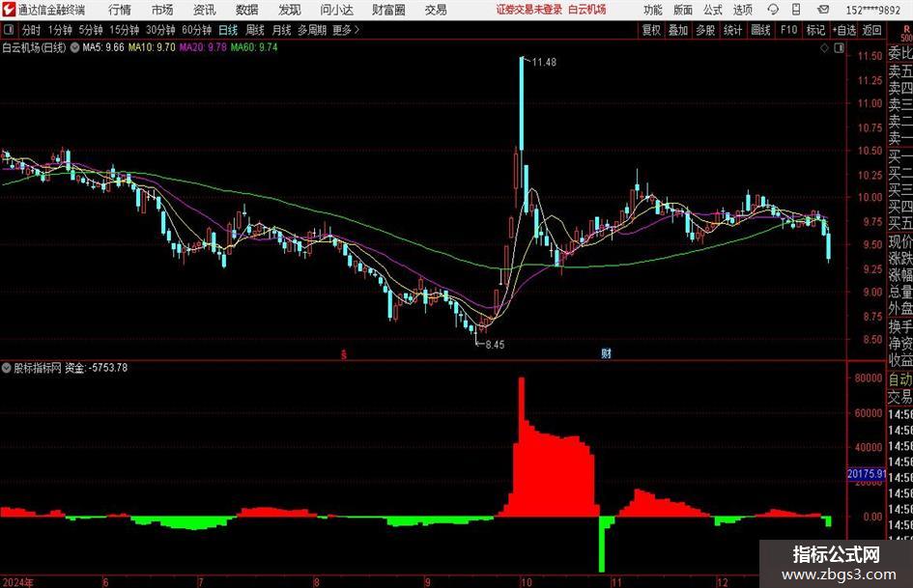Open the 行情 menu
This screenshot has height=588, width=913.
point(120,10)
